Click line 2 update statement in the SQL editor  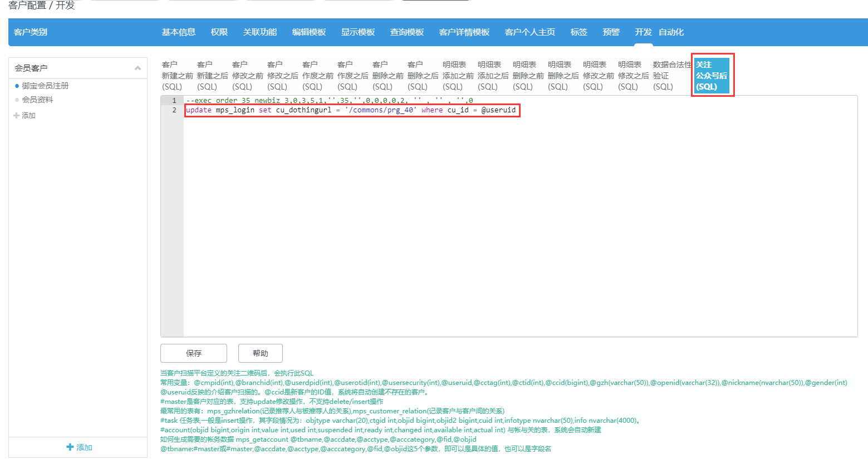pyautogui.click(x=351, y=110)
